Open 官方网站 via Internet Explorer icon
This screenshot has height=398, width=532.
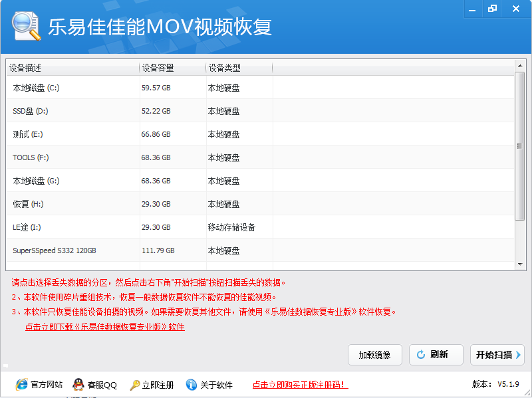tap(21, 385)
